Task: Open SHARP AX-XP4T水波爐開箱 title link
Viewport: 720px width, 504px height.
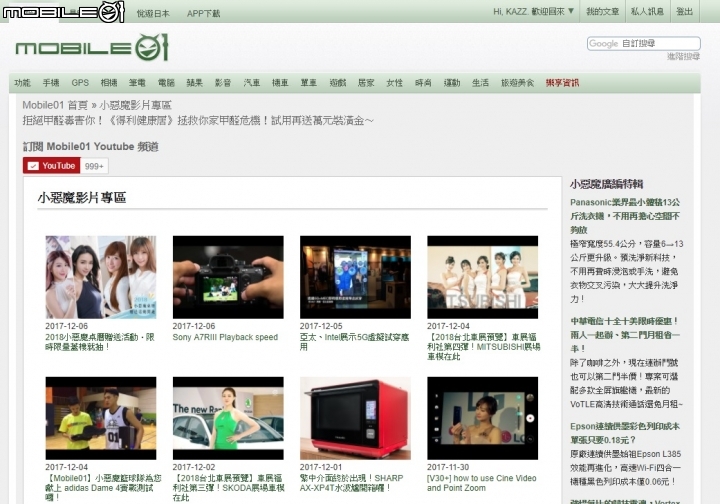Action: point(351,483)
